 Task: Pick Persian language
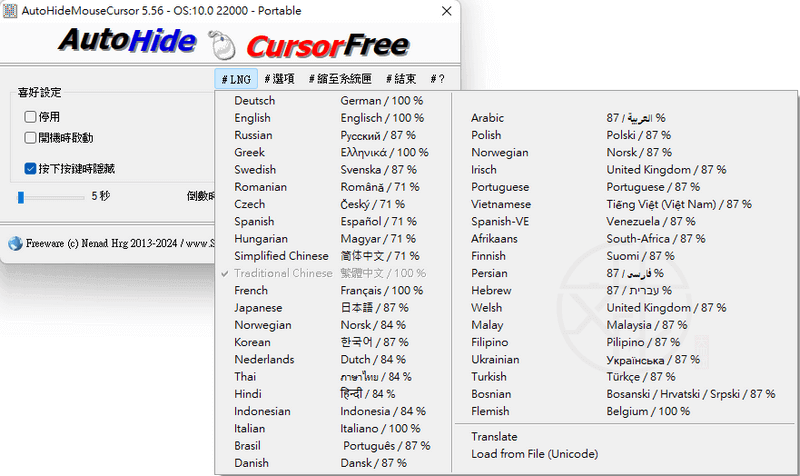[x=625, y=273]
